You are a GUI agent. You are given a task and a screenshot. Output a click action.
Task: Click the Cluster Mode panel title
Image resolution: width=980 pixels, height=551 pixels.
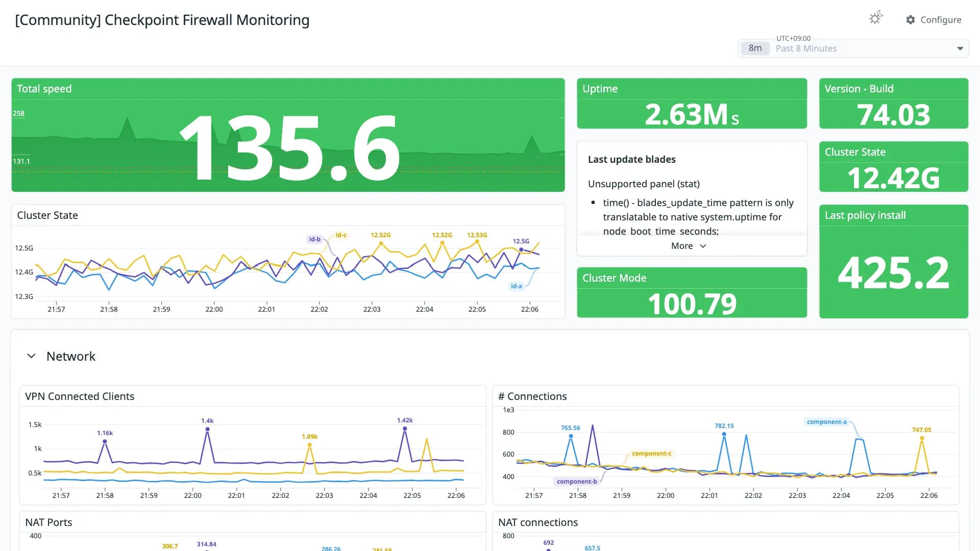click(x=614, y=278)
